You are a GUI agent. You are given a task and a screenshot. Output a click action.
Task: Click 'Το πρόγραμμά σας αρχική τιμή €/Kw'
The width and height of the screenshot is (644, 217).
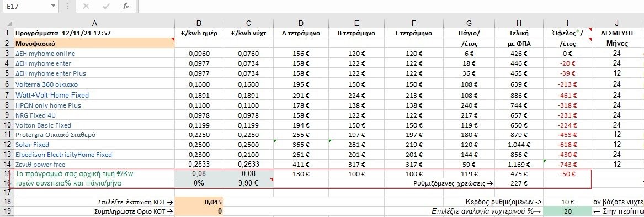pos(94,174)
